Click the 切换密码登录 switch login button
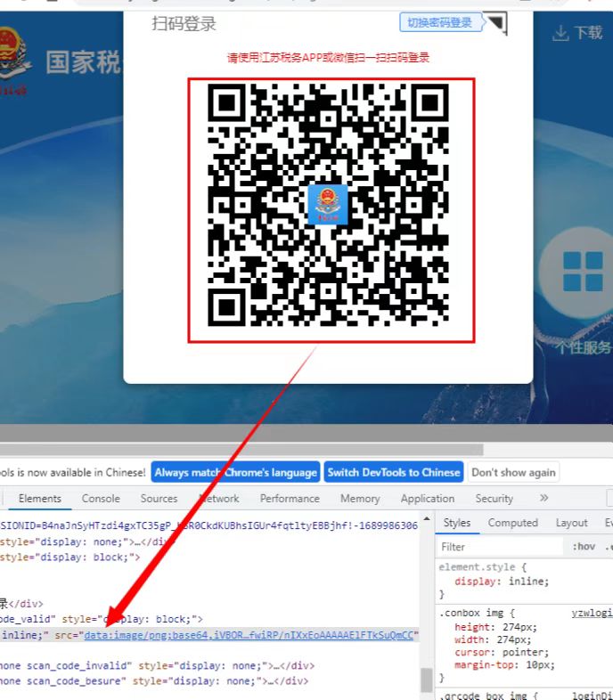Image resolution: width=613 pixels, height=700 pixels. pos(440,22)
